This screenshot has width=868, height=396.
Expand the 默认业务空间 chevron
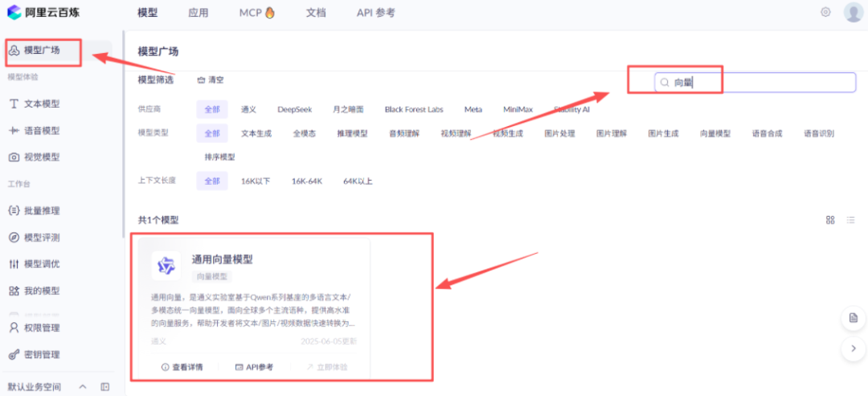pyautogui.click(x=83, y=386)
